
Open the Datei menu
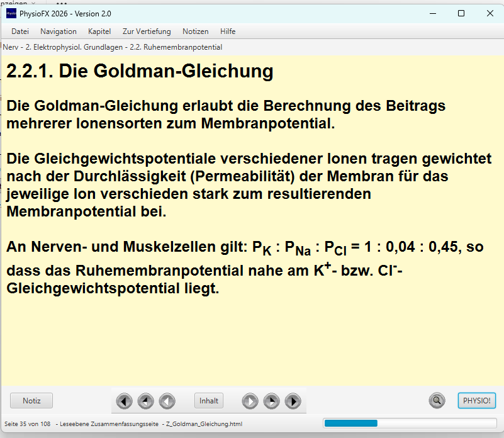click(20, 31)
